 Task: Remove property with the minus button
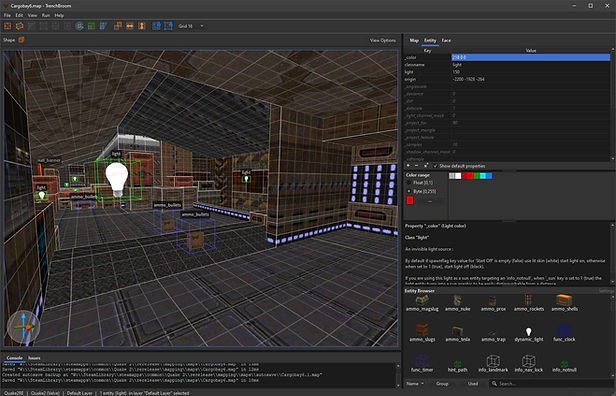pos(417,166)
